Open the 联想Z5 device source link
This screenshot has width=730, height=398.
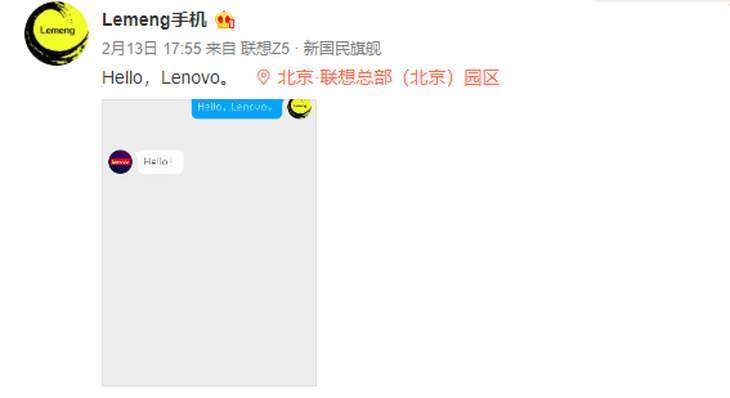(x=265, y=48)
